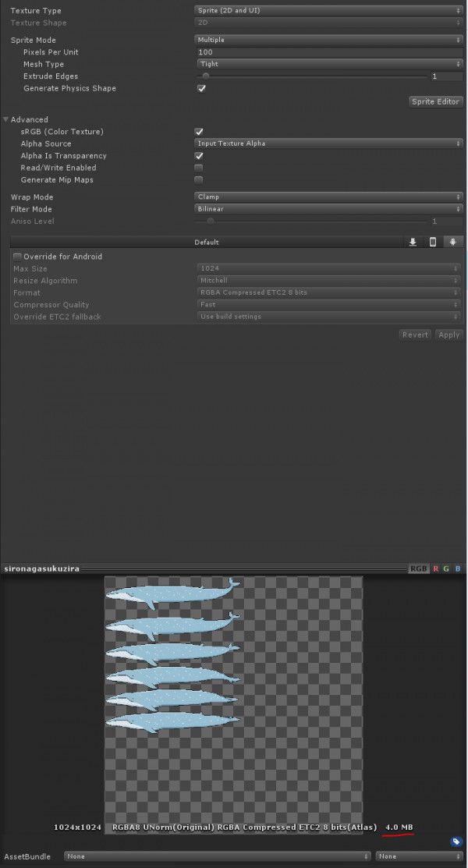The image size is (468, 868).
Task: Click the whale sprite sheet preview
Action: (x=234, y=705)
